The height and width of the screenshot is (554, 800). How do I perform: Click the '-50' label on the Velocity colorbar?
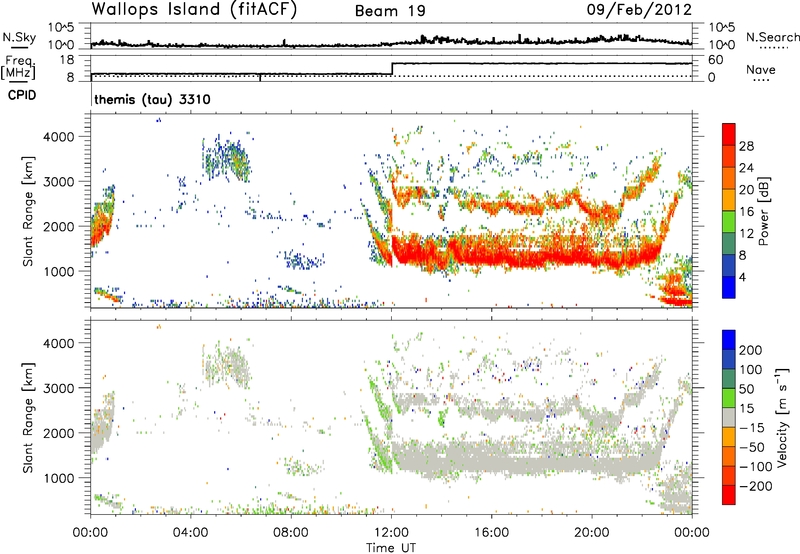(x=752, y=447)
